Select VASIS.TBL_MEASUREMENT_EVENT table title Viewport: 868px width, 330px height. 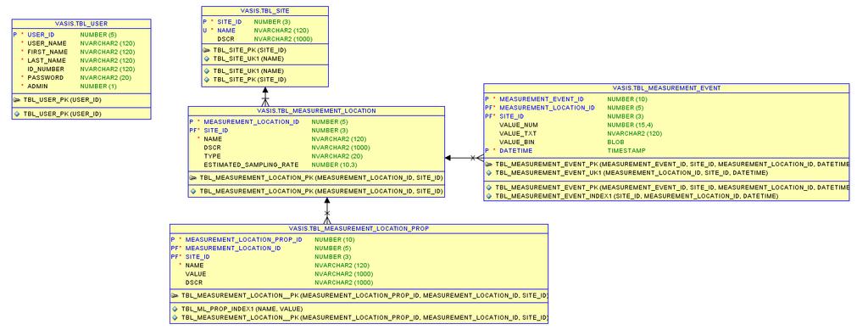(666, 88)
